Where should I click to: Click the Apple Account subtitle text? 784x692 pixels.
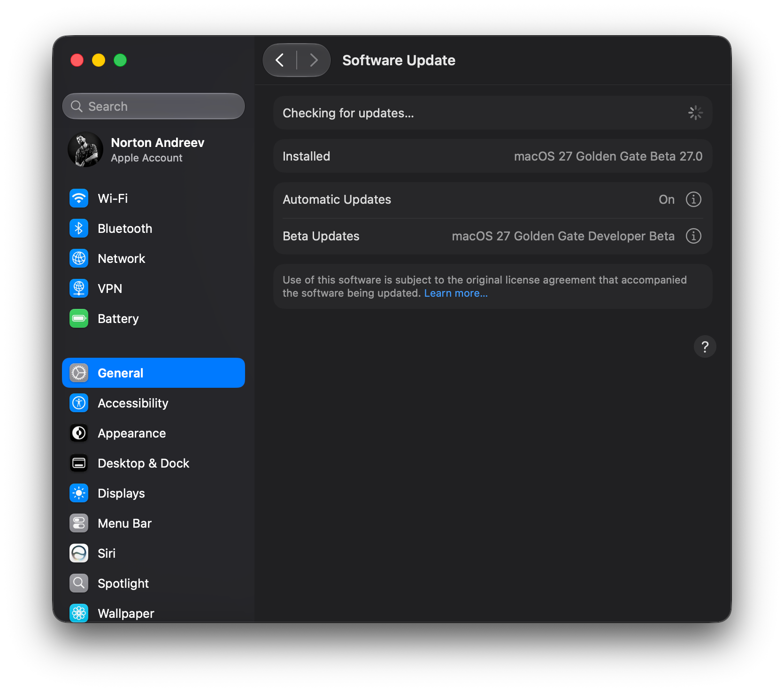pyautogui.click(x=146, y=158)
